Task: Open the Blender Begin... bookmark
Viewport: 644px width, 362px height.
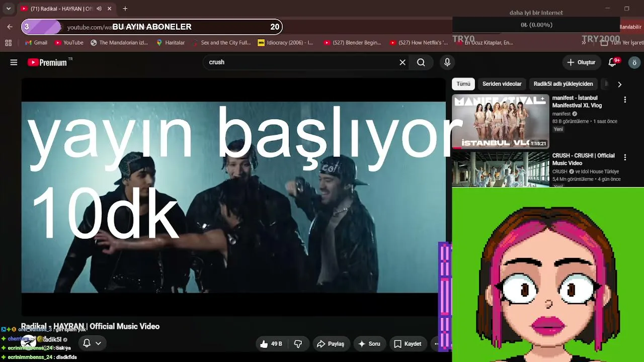Action: click(353, 43)
